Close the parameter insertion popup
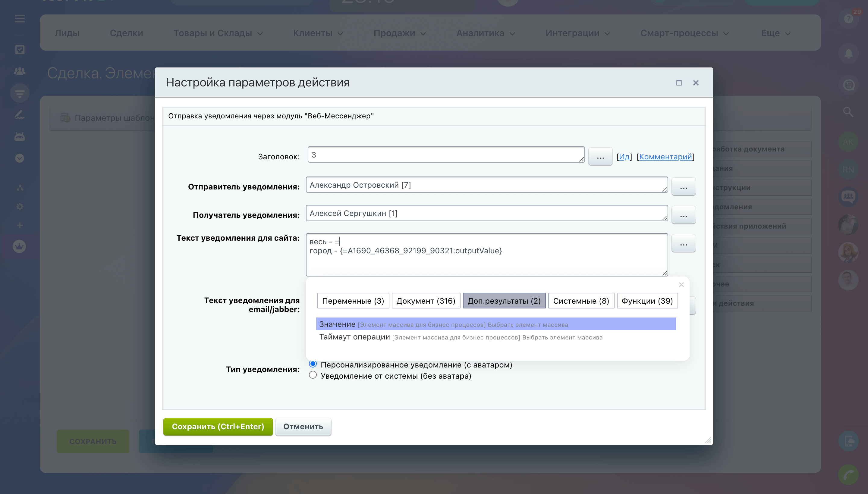The image size is (868, 494). [681, 285]
